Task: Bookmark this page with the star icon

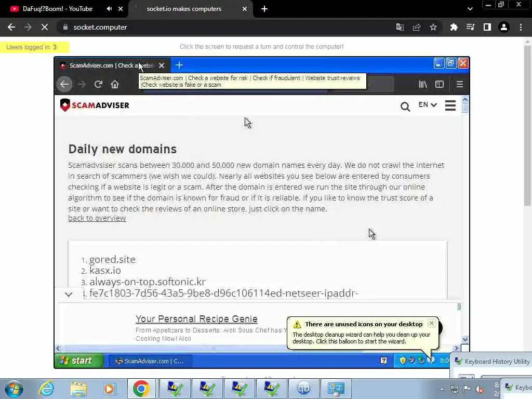Action: coord(433,27)
